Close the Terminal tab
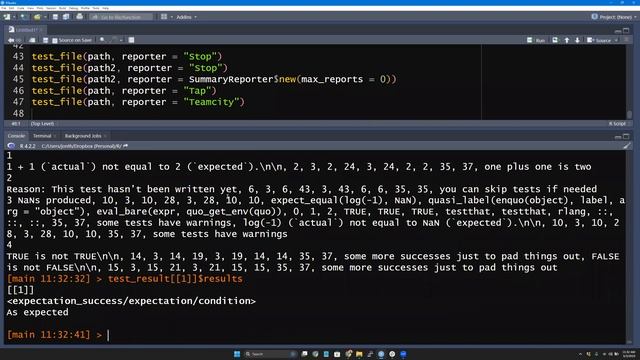Viewport: 640px width, 360px height. tap(55, 136)
